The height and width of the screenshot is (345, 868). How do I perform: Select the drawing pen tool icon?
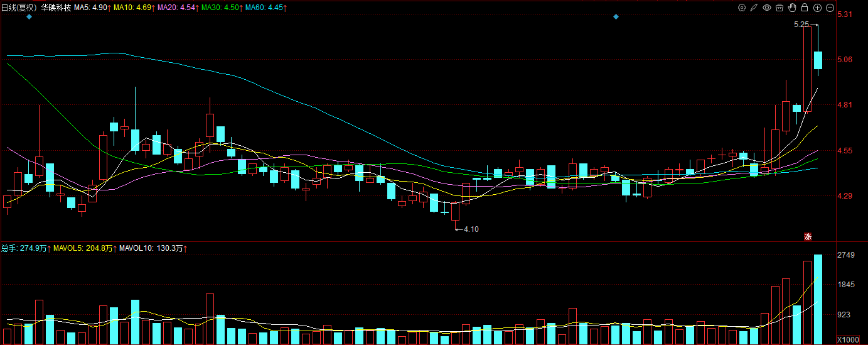[x=754, y=8]
